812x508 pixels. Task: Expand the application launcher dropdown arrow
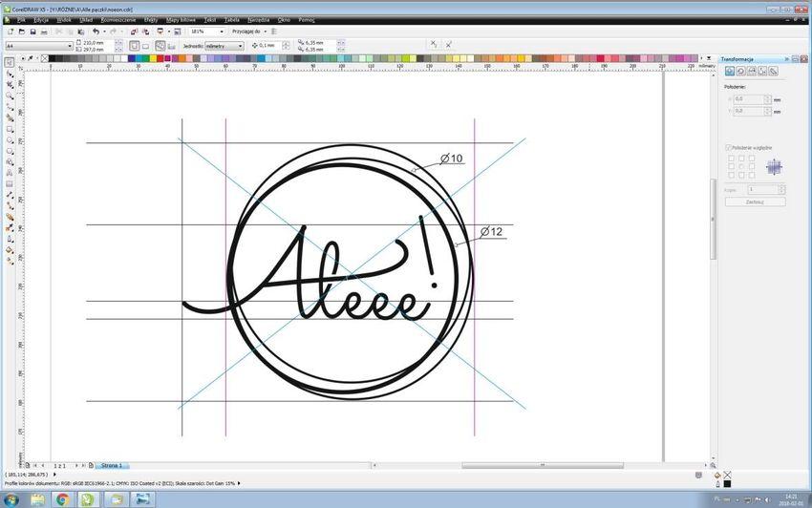pyautogui.click(x=169, y=32)
